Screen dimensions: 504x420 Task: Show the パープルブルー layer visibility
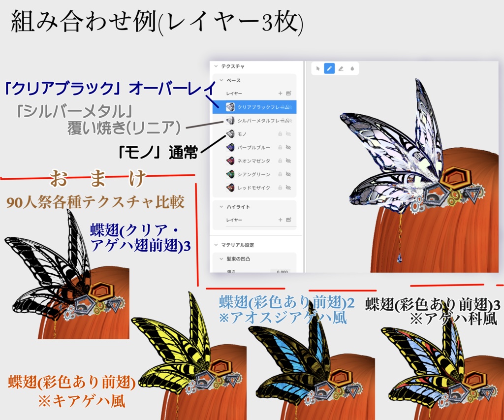288,147
